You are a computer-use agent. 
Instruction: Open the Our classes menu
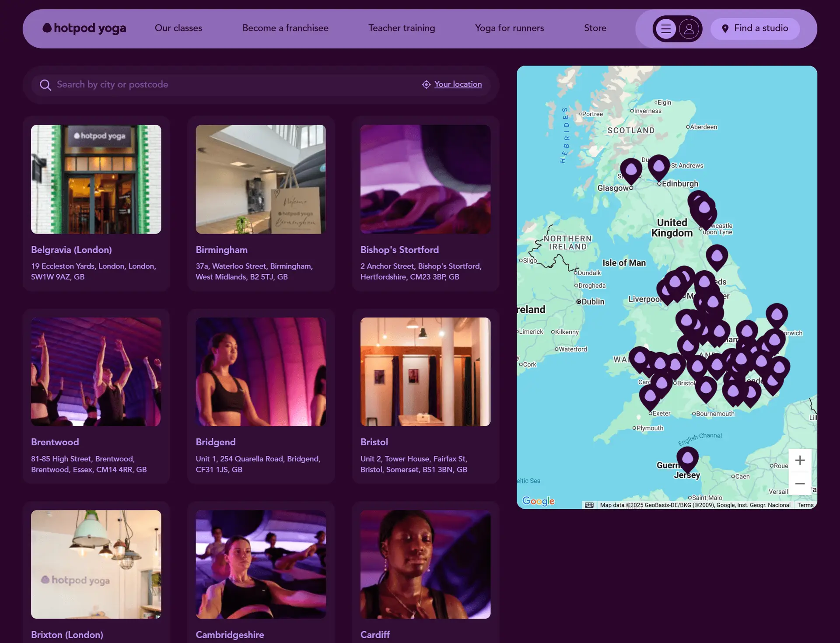coord(178,28)
